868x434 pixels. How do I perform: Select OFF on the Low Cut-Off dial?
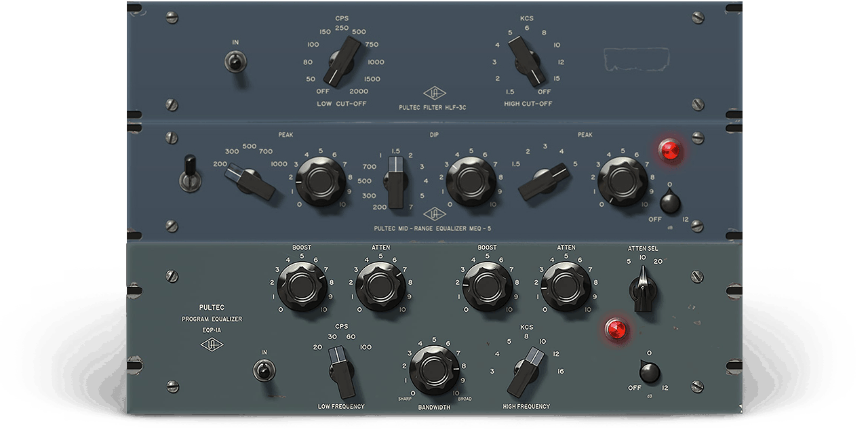[x=323, y=92]
